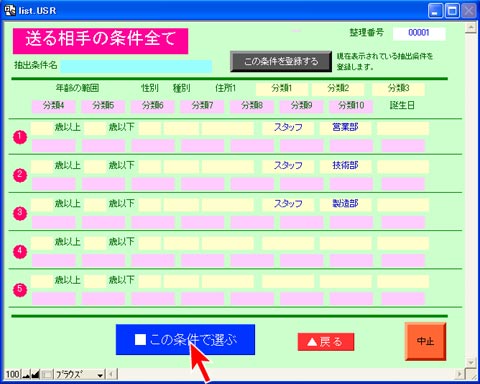The height and width of the screenshot is (384, 480).
Task: Click the zoom in mountain icon
Action: click(x=35, y=374)
